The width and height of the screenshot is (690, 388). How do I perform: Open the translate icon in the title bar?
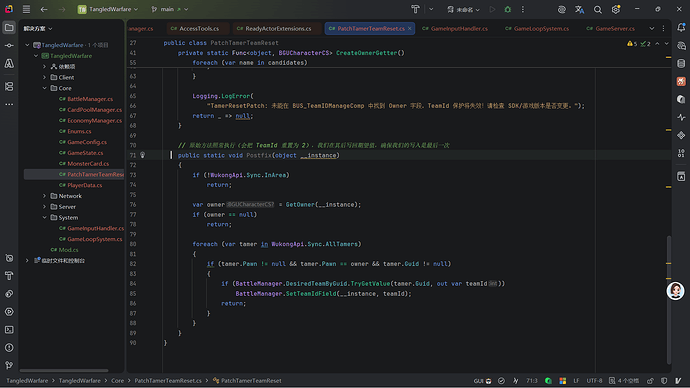tap(580, 9)
